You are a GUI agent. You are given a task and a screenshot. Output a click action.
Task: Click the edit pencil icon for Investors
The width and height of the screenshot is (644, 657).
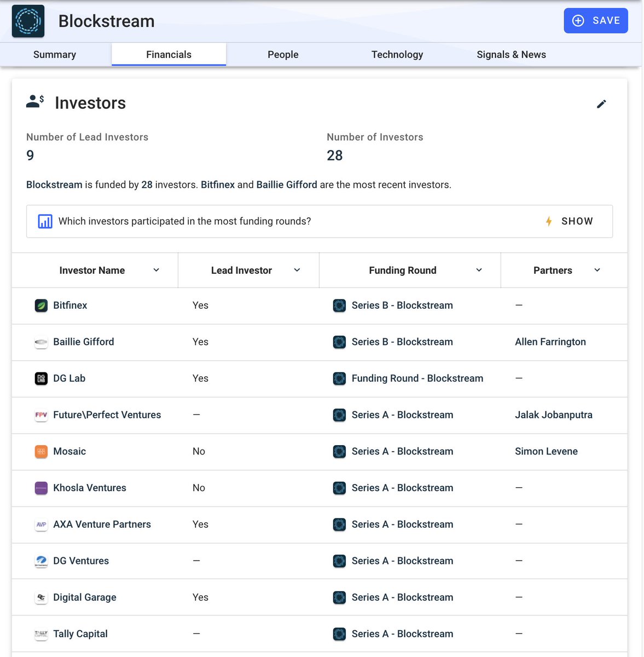coord(601,104)
